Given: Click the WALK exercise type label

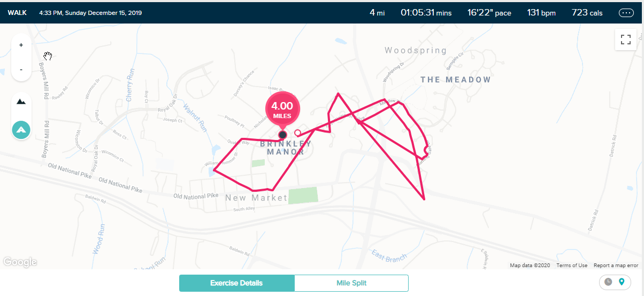Looking at the screenshot, I should pos(18,13).
